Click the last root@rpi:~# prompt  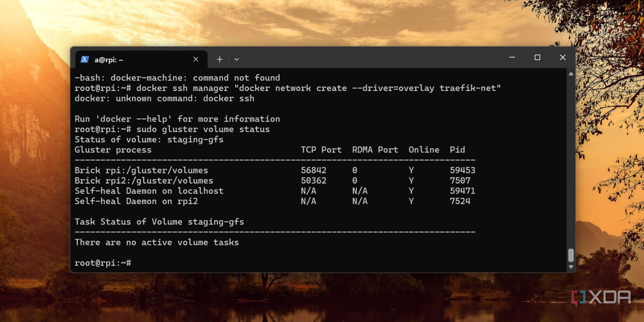[103, 263]
